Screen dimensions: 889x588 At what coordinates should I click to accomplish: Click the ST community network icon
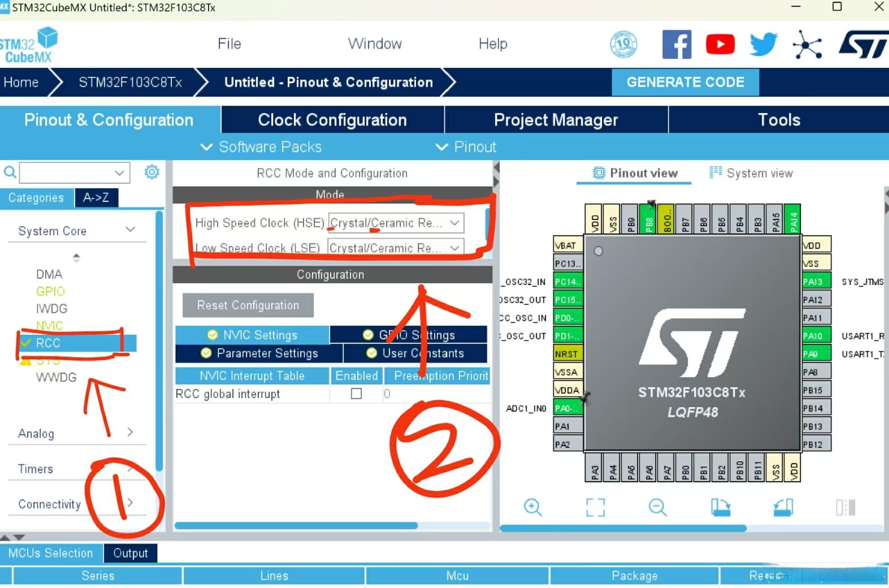point(807,44)
